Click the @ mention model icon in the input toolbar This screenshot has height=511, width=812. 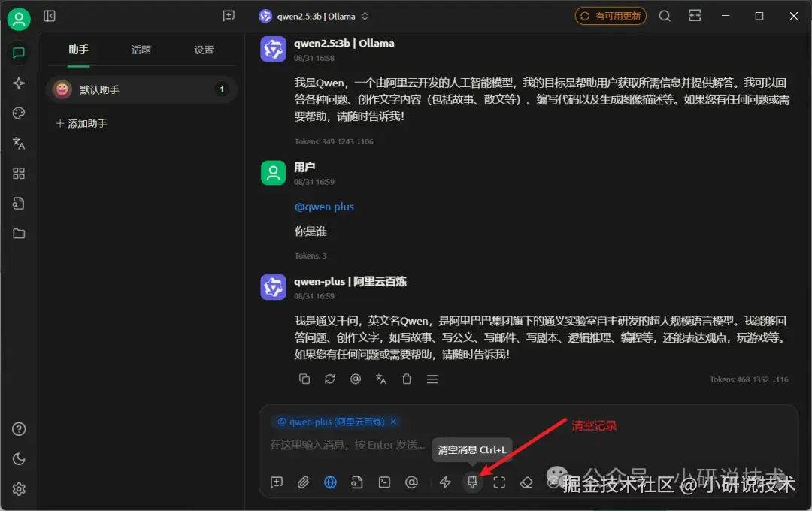pos(411,482)
